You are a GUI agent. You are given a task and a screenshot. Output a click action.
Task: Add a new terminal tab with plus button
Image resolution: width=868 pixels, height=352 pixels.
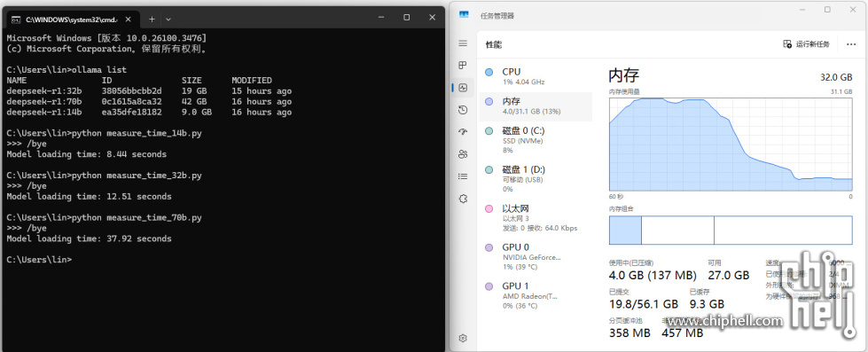point(152,19)
